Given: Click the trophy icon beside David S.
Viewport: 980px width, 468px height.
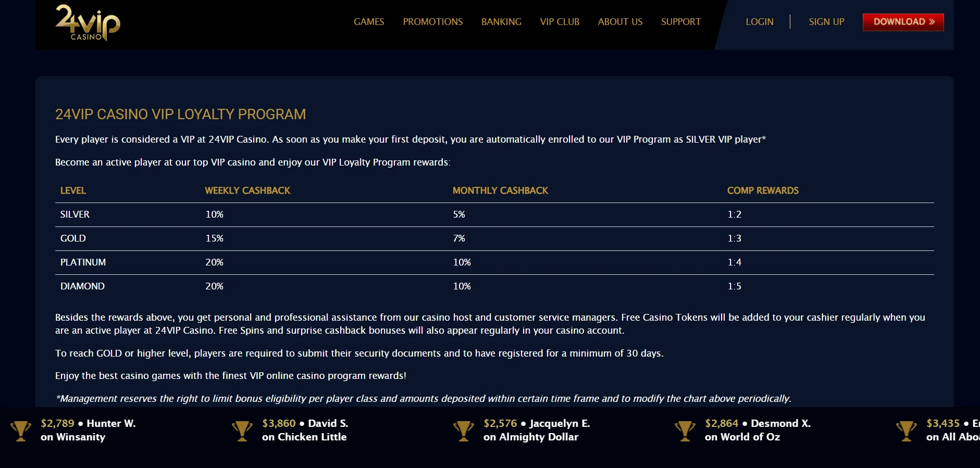Looking at the screenshot, I should tap(242, 431).
